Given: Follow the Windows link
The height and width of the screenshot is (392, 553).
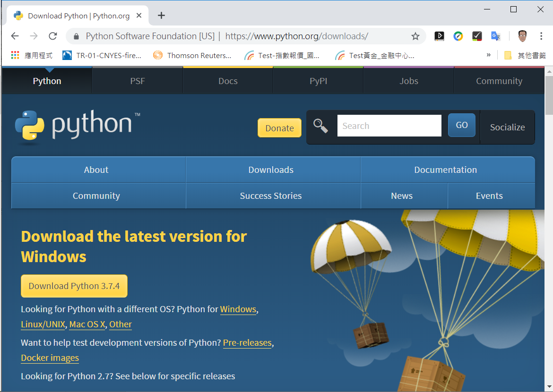Looking at the screenshot, I should click(x=238, y=309).
